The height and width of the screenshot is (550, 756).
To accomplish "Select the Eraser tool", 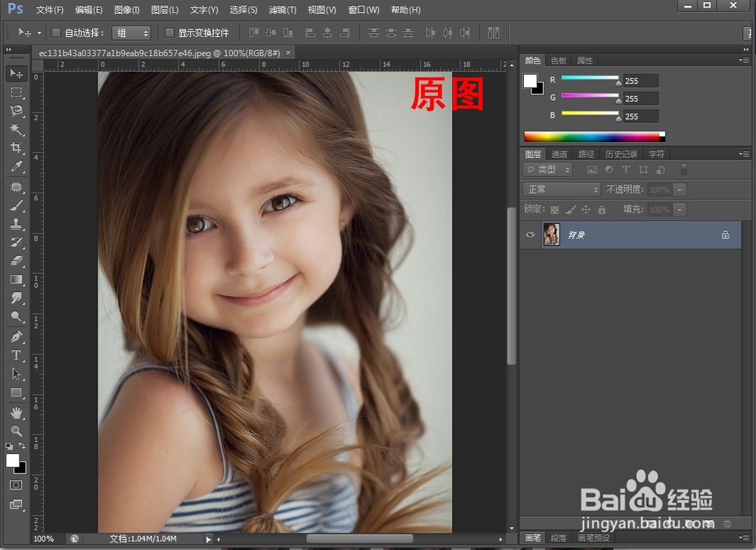I will [x=16, y=260].
